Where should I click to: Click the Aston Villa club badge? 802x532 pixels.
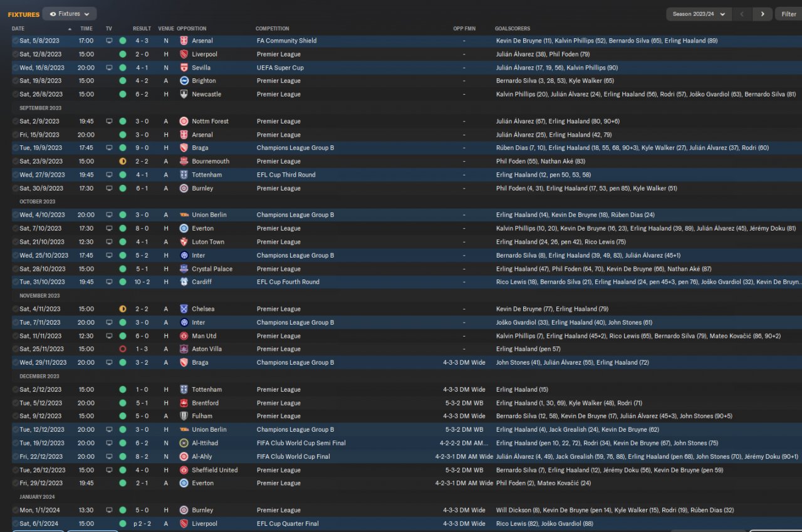click(x=184, y=349)
